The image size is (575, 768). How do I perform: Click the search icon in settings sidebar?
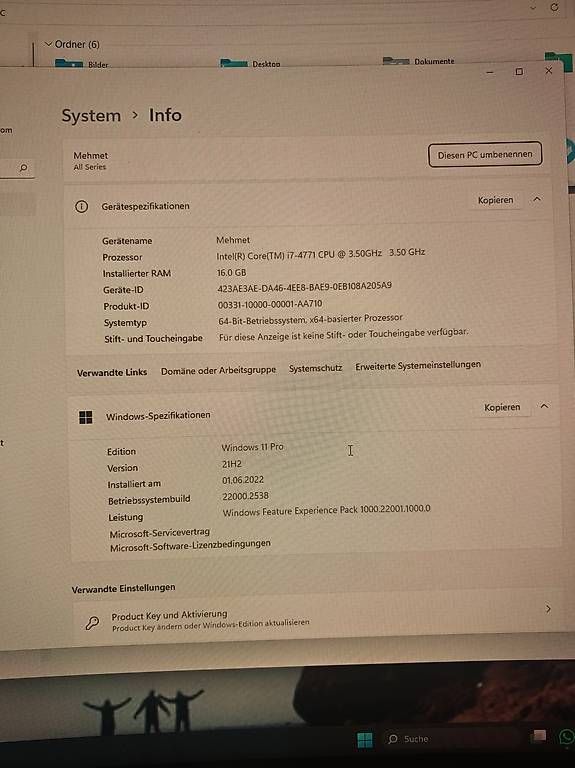(23, 168)
